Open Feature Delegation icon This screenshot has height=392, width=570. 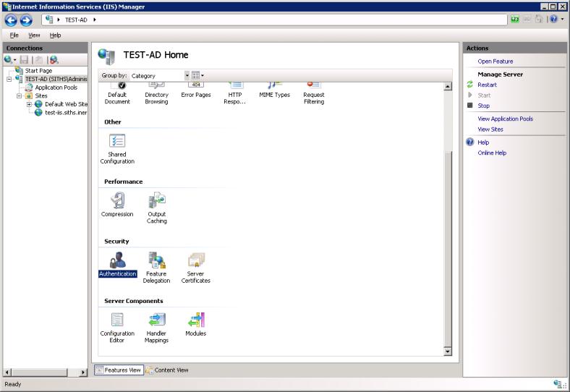(157, 260)
